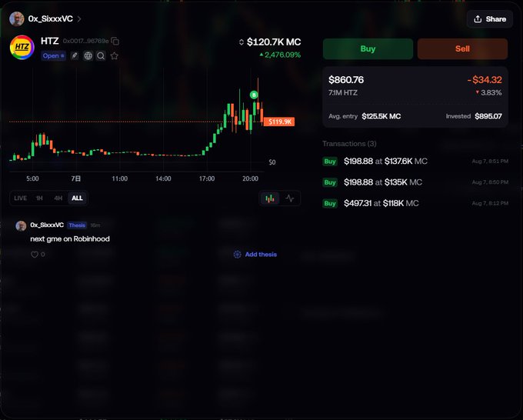The width and height of the screenshot is (523, 420).
Task: Open the $198.88 at $135K MC transaction
Action: [415, 182]
